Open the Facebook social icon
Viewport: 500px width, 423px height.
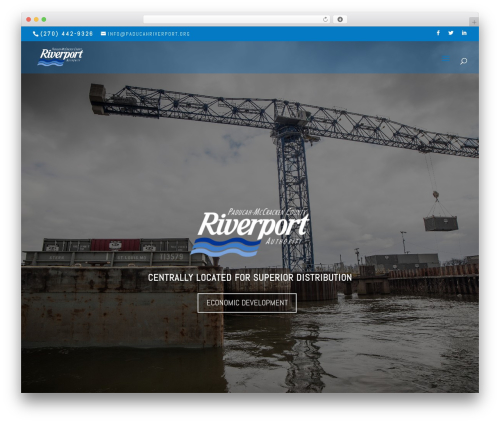point(438,33)
